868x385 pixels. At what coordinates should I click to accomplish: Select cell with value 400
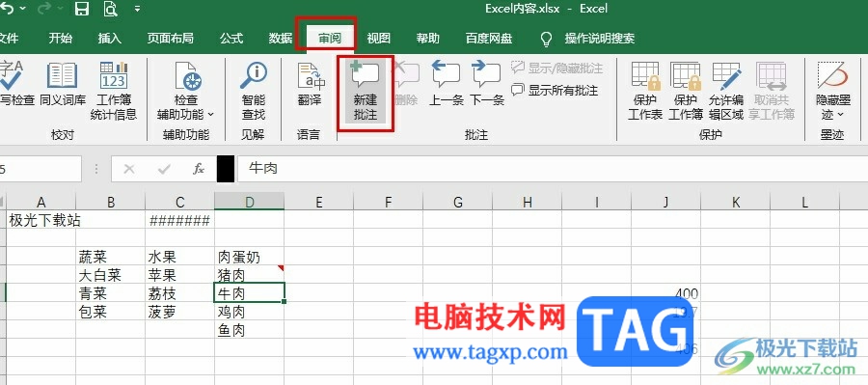coord(665,293)
